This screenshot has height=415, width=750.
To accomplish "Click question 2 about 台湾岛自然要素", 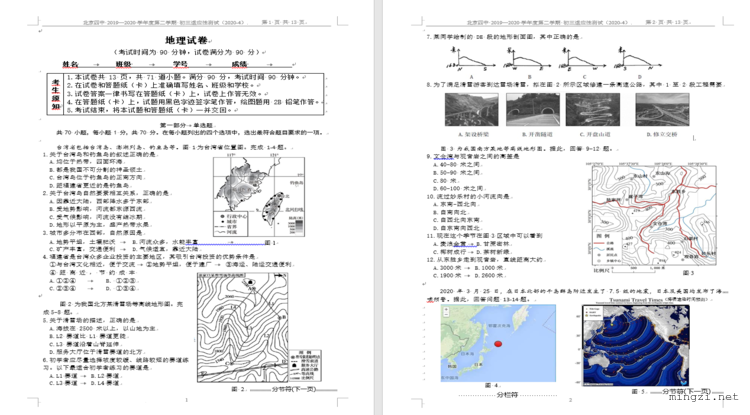I will [107, 193].
